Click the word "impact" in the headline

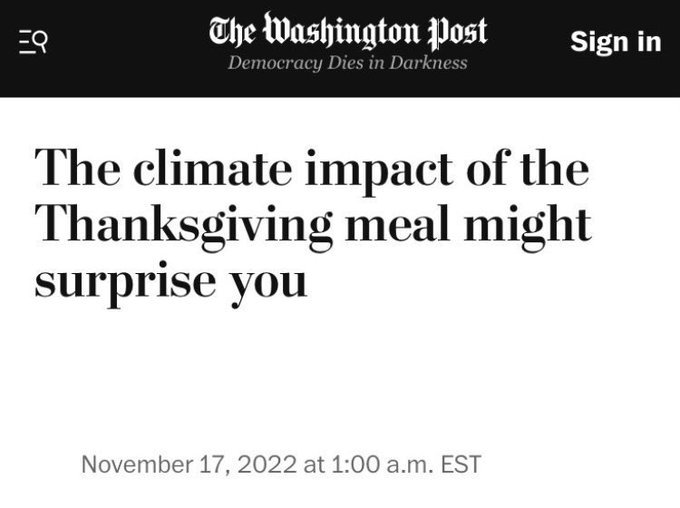tap(379, 172)
